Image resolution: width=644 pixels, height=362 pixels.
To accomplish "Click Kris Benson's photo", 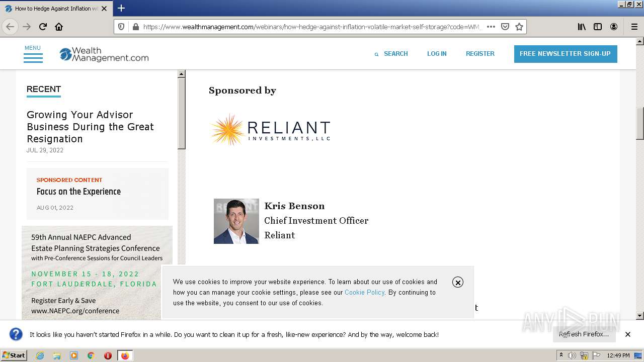I will point(236,221).
